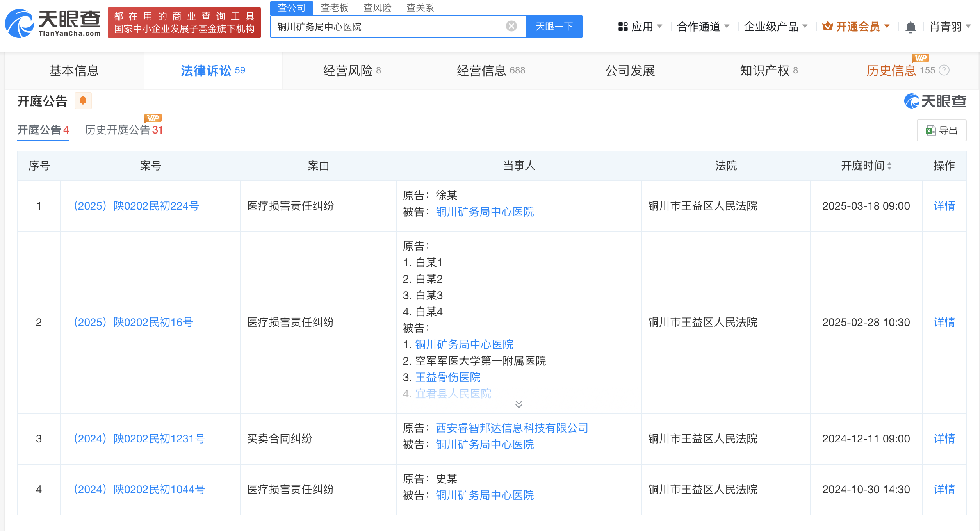
Task: View 详情 for 2024-12-11 hearing
Action: pos(944,438)
